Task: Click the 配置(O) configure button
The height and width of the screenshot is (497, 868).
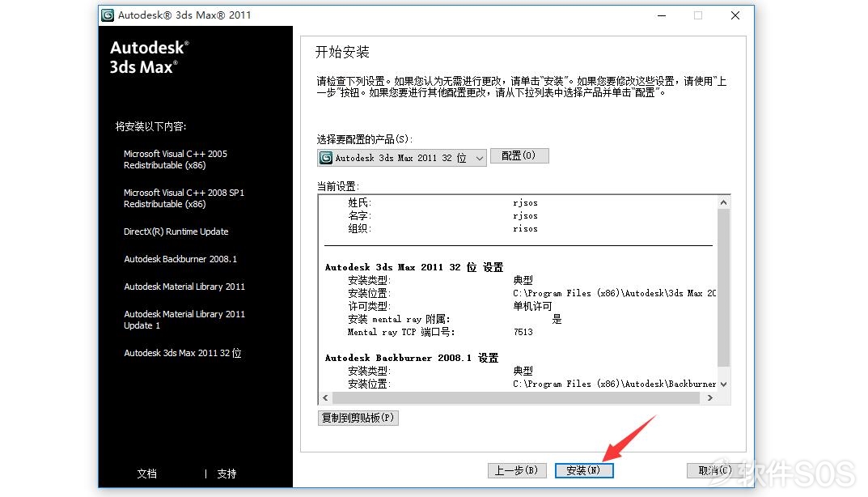Action: (519, 155)
